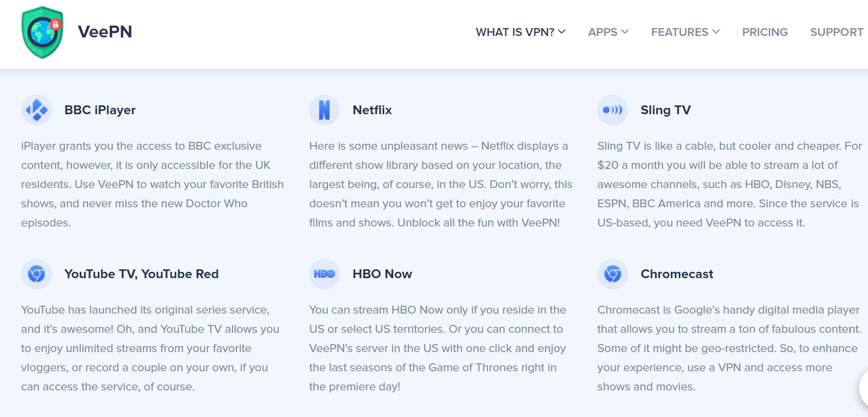Click the Sling TV heading
This screenshot has width=868, height=417.
click(665, 110)
